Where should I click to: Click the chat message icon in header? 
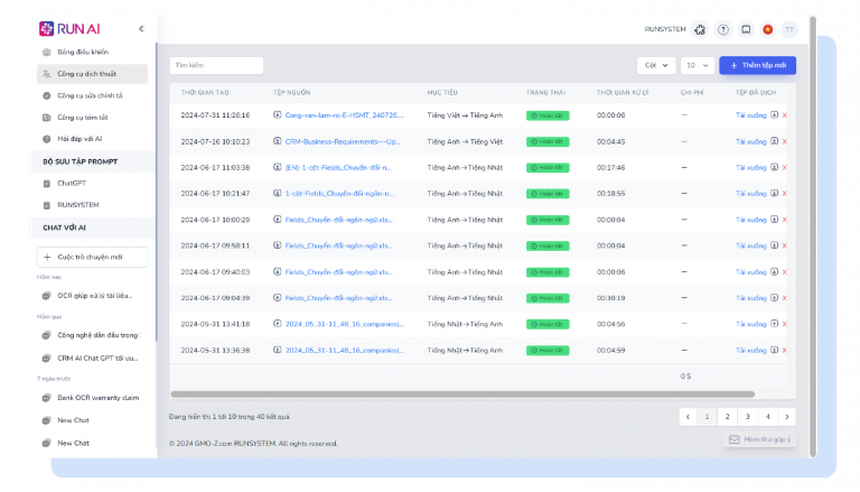coord(745,30)
